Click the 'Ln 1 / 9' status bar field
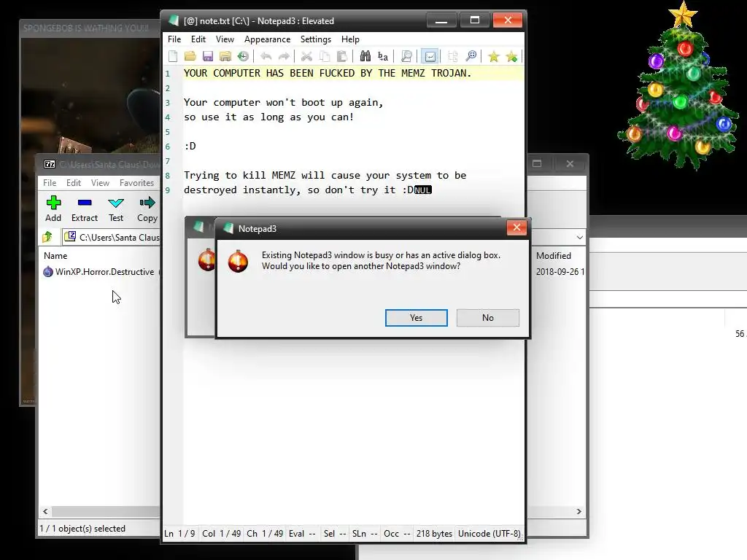 coord(179,534)
